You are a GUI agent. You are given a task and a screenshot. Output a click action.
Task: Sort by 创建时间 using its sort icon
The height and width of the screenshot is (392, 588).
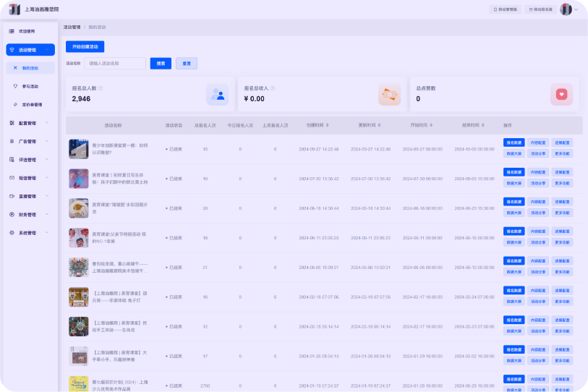click(328, 125)
